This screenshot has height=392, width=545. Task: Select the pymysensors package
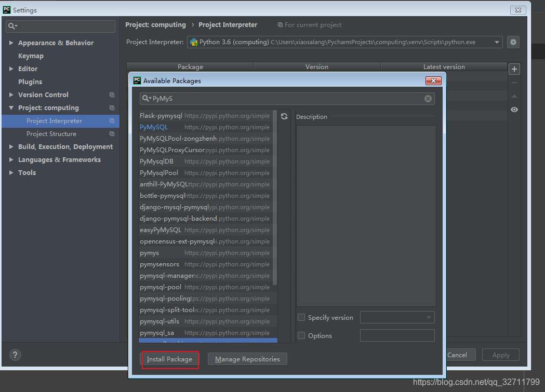[x=205, y=264]
